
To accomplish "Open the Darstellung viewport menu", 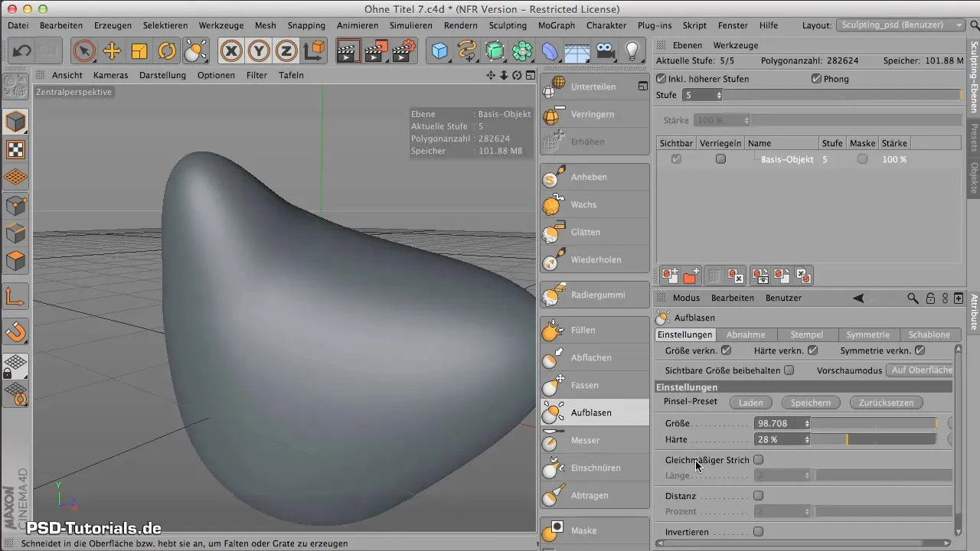I will coord(162,75).
